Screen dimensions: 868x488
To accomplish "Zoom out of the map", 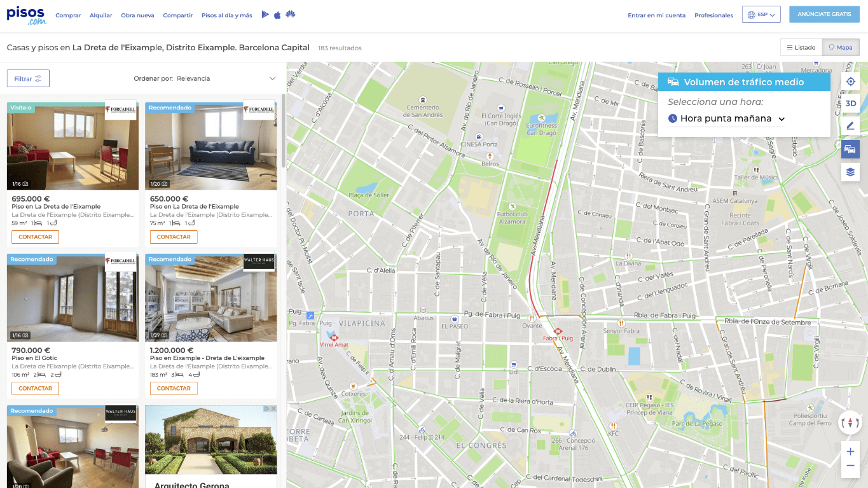I will point(850,466).
